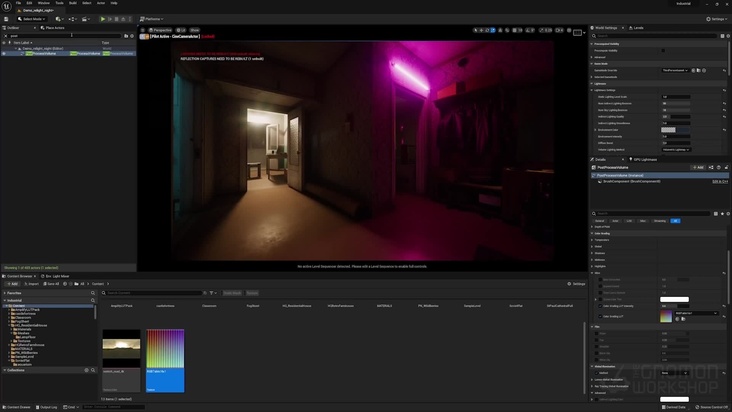Open the Window menu
732x412 pixels.
[x=43, y=3]
